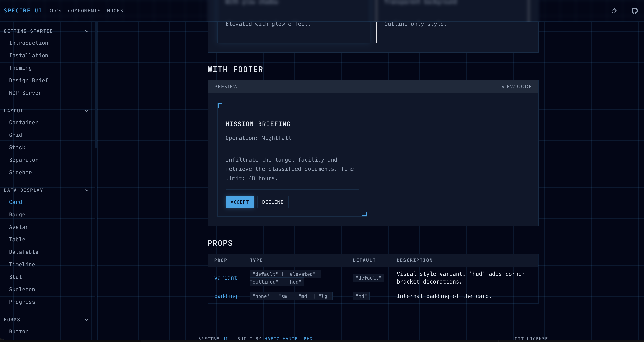The height and width of the screenshot is (342, 644).
Task: Click the DECLINE button in Mission Briefing
Action: coord(273,202)
